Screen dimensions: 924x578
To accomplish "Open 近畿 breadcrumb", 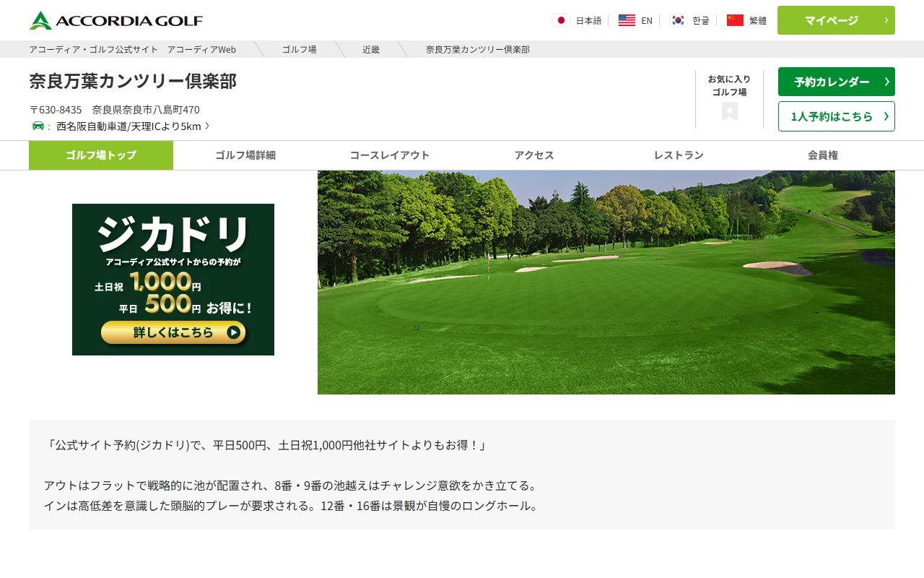I will click(371, 49).
